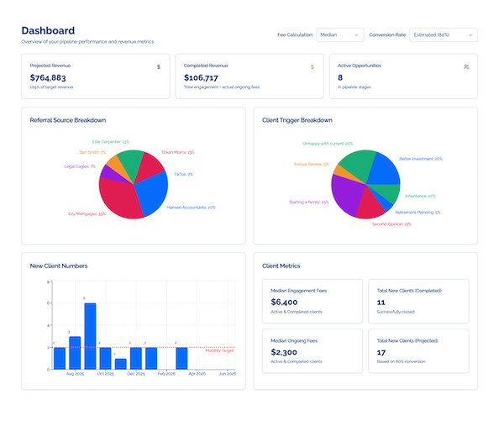Select the Ezy Mortgages red pie slice
This screenshot has height=421, width=504.
[118, 197]
